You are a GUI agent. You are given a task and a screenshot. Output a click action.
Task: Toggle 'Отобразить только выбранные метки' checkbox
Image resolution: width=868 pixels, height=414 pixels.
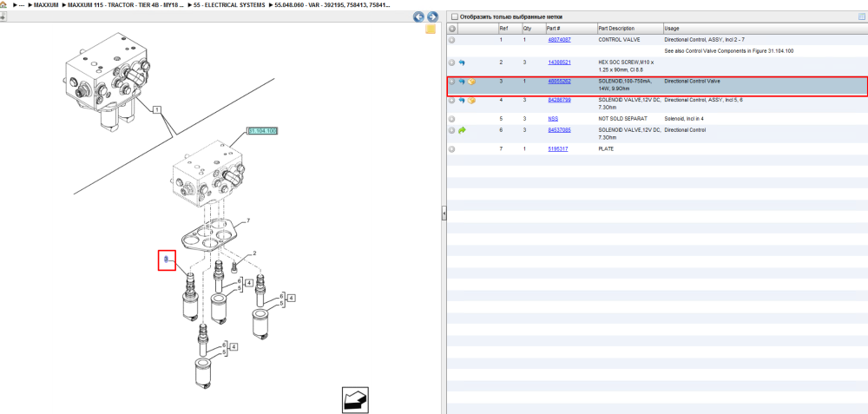pos(455,16)
